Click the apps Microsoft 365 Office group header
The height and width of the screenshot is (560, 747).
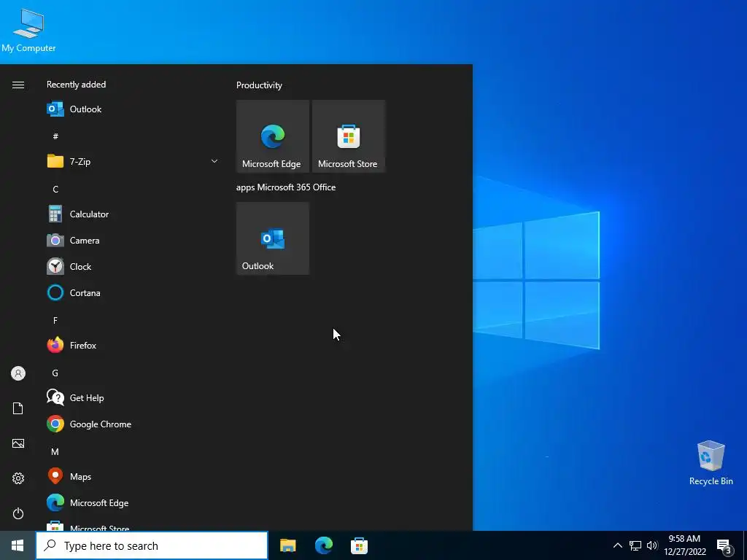(286, 187)
